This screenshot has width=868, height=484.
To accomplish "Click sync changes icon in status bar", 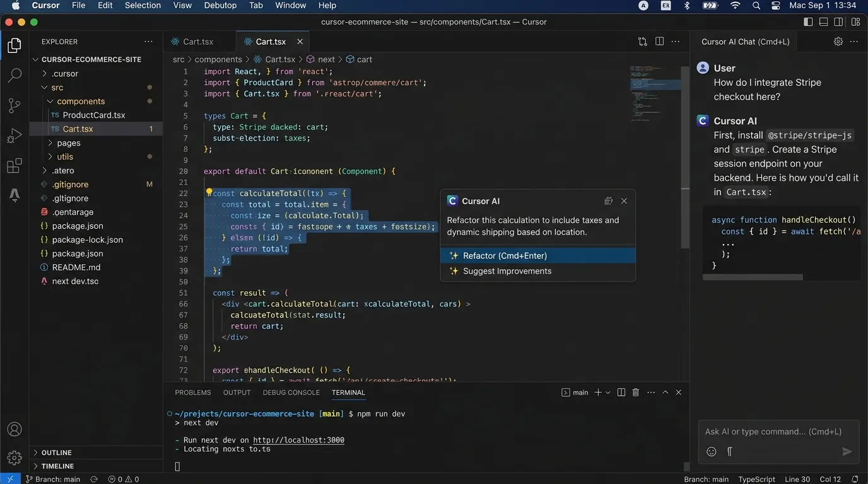I will pyautogui.click(x=94, y=479).
